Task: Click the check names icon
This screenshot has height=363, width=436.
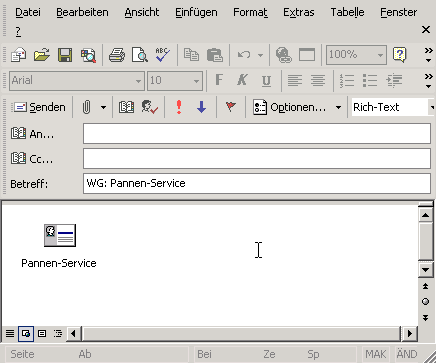Action: (150, 107)
